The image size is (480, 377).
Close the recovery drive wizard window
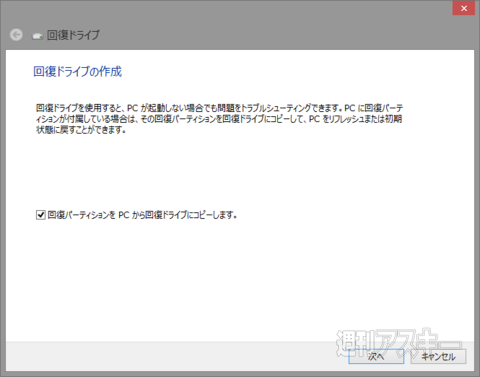point(464,8)
